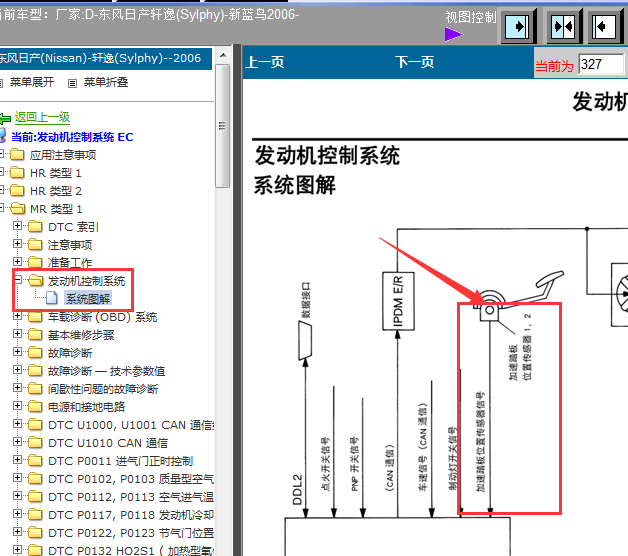This screenshot has width=628, height=556.
Task: Expand the 车载诊断 (OBD) 系统 node
Action: 17,316
